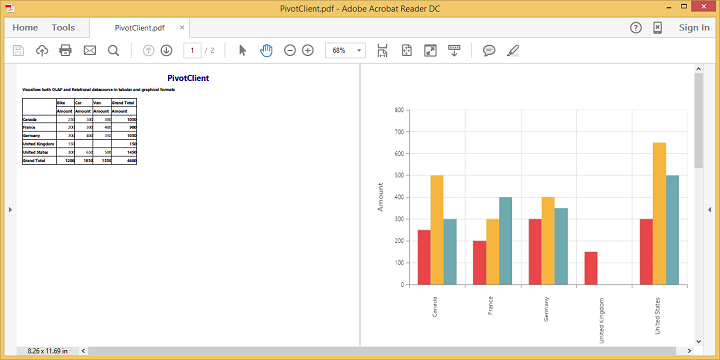
Task: Add a sticky note comment
Action: 489,51
